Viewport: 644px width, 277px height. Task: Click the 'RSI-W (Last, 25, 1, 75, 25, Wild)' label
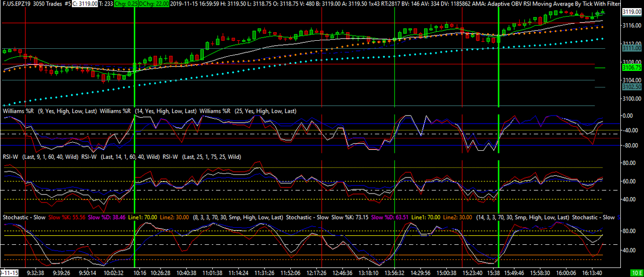(202, 157)
